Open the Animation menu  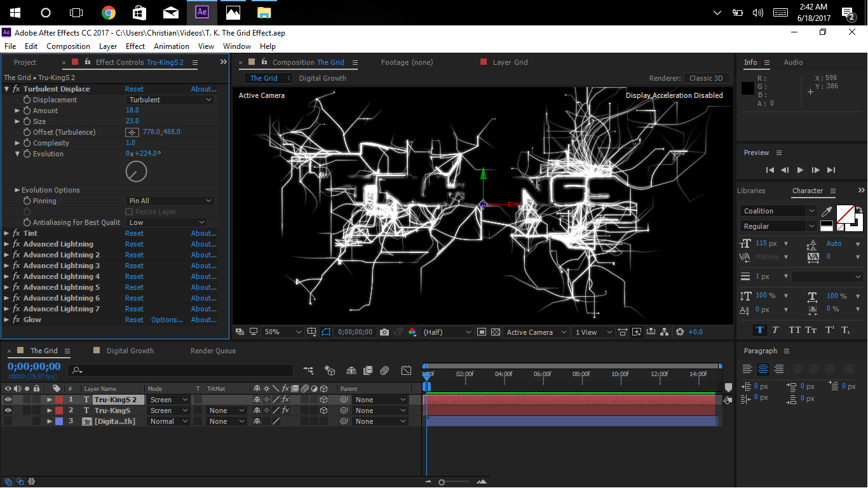[172, 46]
